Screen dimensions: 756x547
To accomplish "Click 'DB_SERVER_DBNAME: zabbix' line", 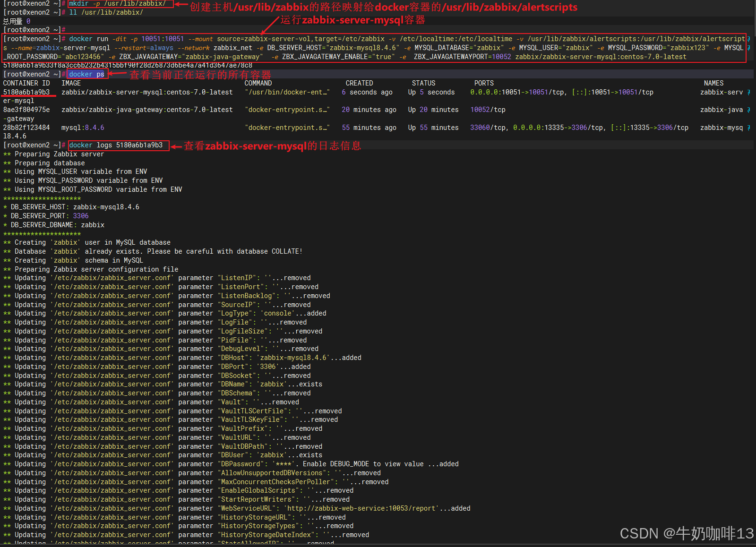I will click(54, 225).
